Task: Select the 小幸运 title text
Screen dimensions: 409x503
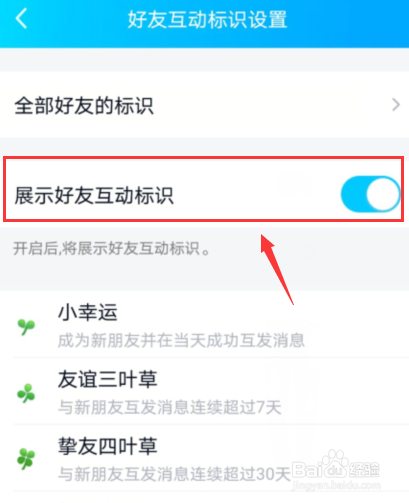Action: 88,312
